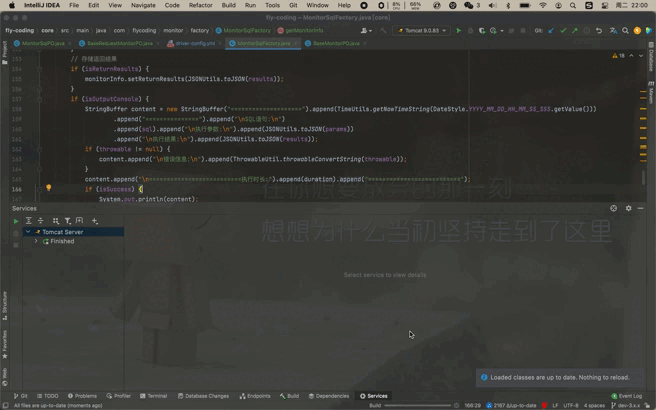Viewport: 656px width, 410px height.
Task: Open Group By options in Services
Action: coord(56,220)
